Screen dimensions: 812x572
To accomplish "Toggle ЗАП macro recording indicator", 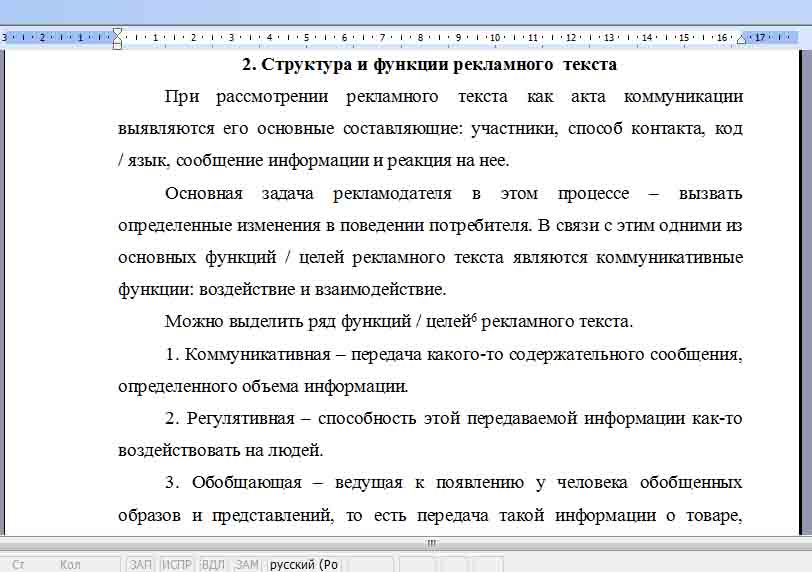I will point(140,564).
